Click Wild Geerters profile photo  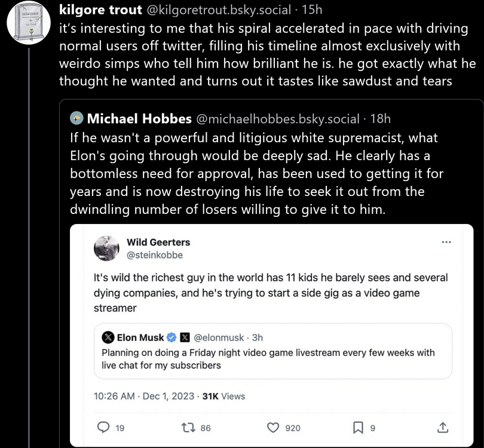(x=106, y=248)
